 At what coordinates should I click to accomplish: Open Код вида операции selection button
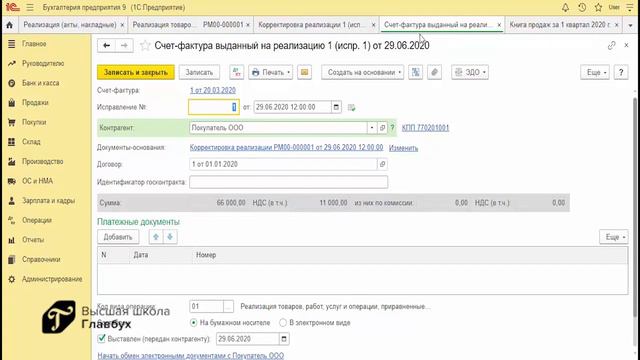tap(228, 306)
